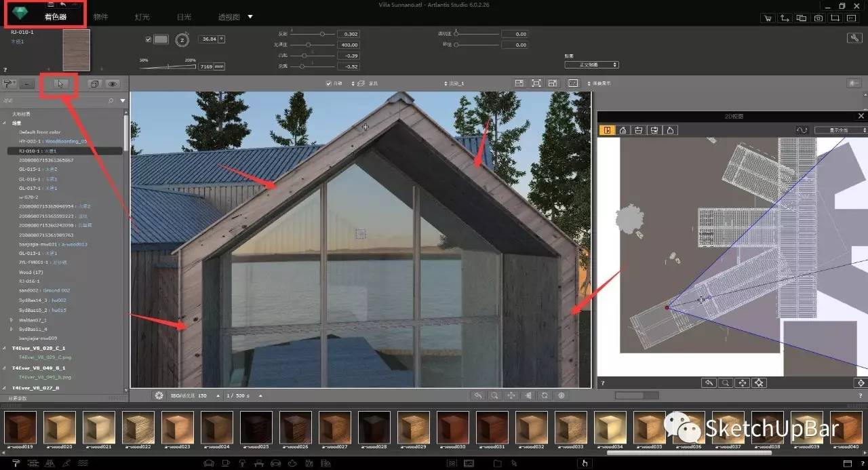Adjust the slider with value -0.39
Screen dimensions: 868x470
[313, 56]
